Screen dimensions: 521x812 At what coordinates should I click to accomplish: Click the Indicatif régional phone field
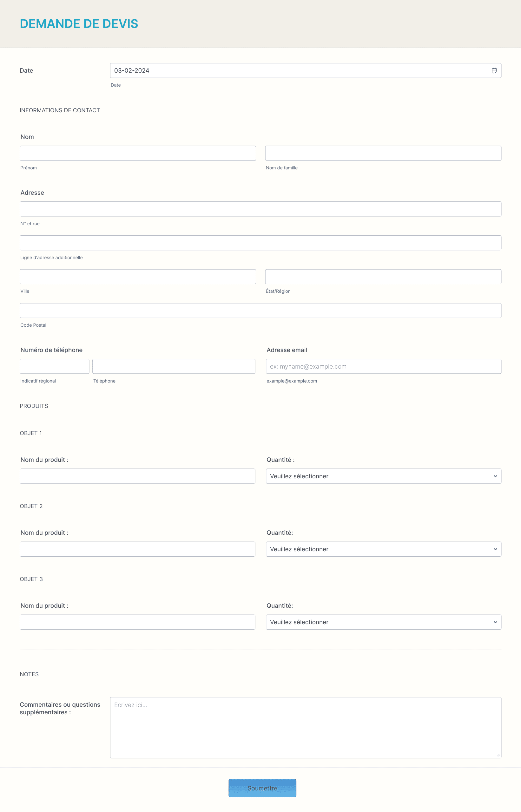click(x=55, y=366)
